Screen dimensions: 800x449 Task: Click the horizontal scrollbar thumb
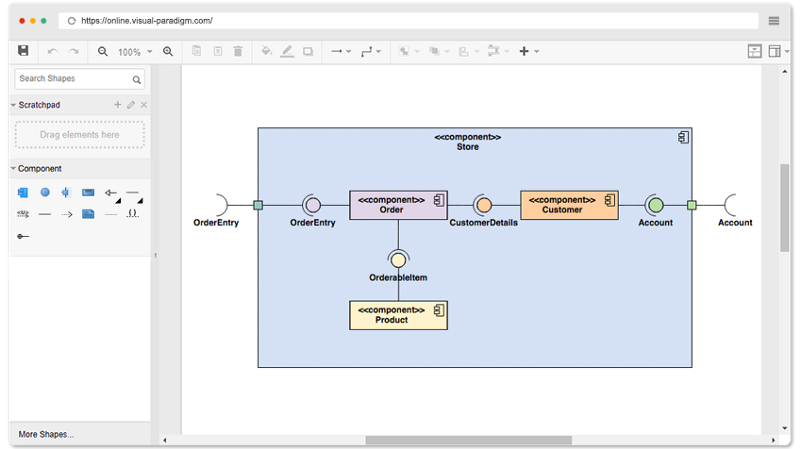(468, 440)
